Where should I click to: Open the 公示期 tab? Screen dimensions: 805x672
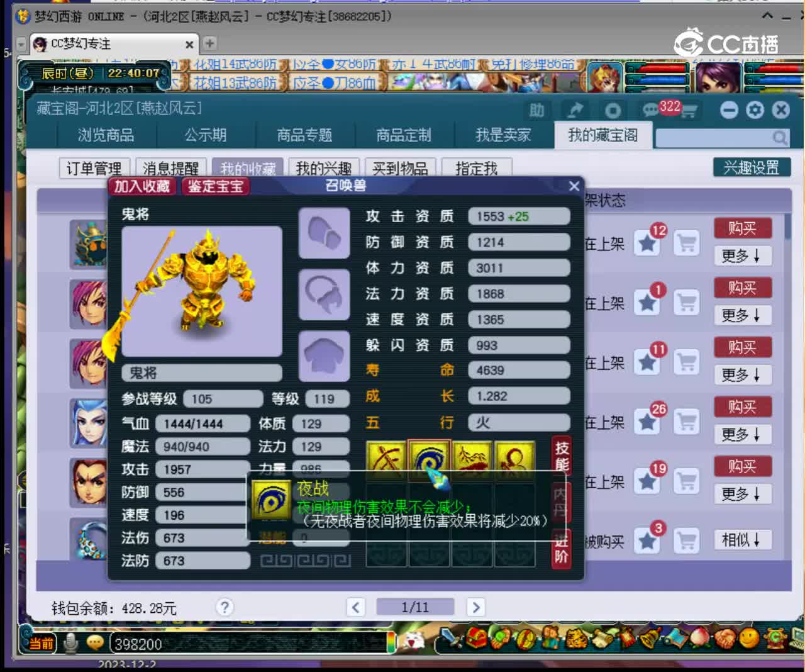tap(206, 135)
